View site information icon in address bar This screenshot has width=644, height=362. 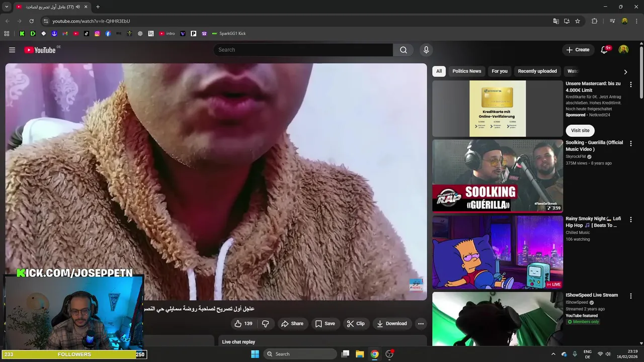pyautogui.click(x=46, y=21)
